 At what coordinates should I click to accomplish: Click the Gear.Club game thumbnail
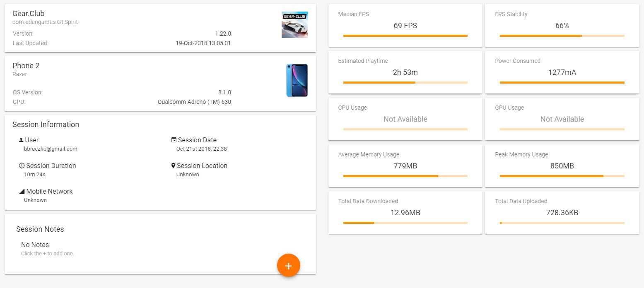coord(294,25)
